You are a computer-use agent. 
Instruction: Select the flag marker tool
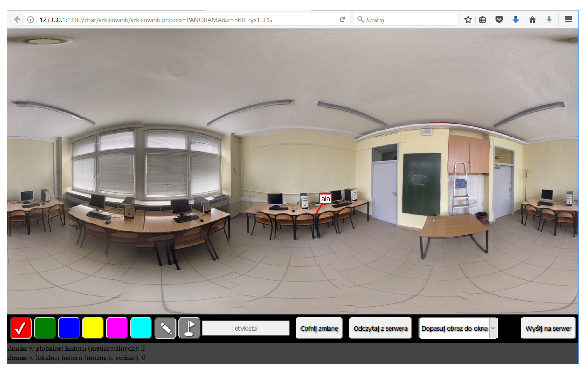coord(189,328)
